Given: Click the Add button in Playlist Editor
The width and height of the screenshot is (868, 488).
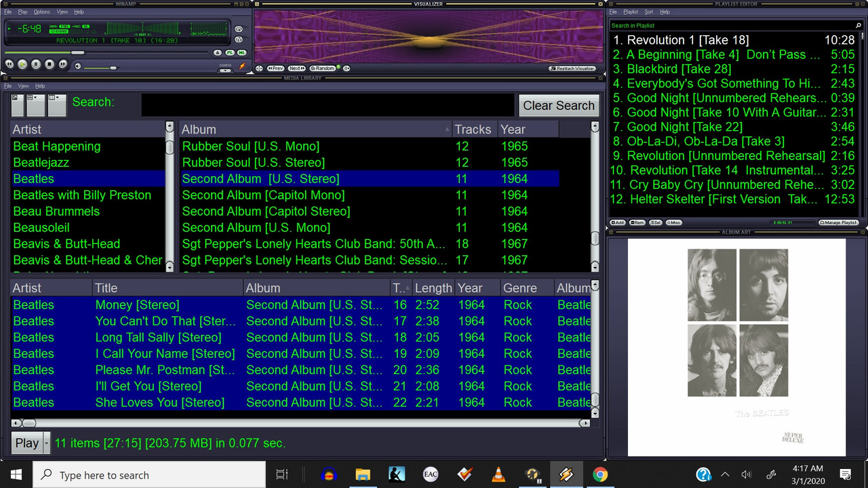Looking at the screenshot, I should tap(618, 222).
